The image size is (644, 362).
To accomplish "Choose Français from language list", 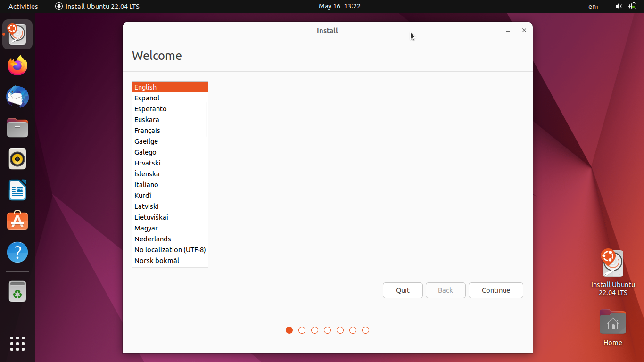I will 170,131.
